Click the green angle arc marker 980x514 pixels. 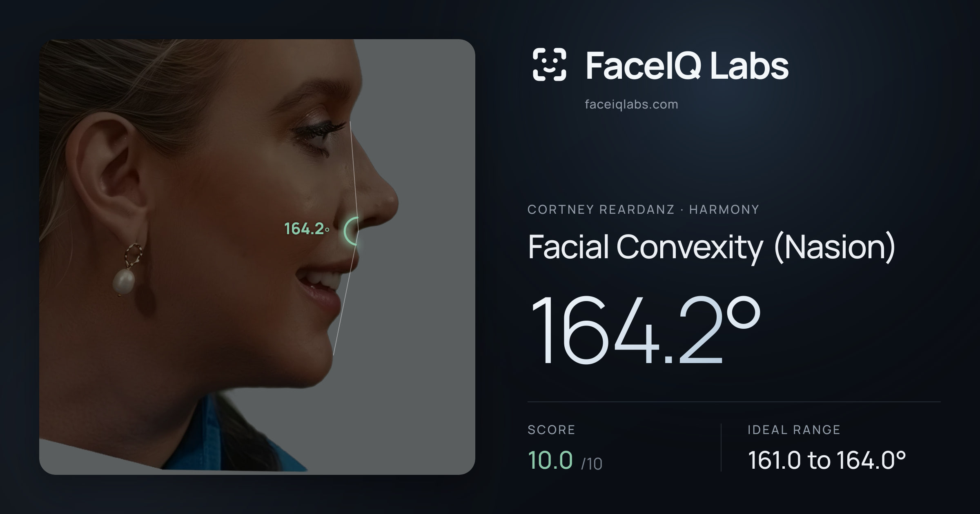(x=351, y=231)
